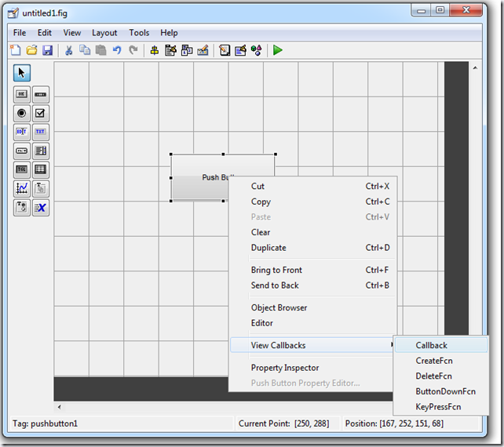Viewport: 504px width, 447px height.
Task: Open the Tab Order Editor icon
Action: pyautogui.click(x=187, y=50)
